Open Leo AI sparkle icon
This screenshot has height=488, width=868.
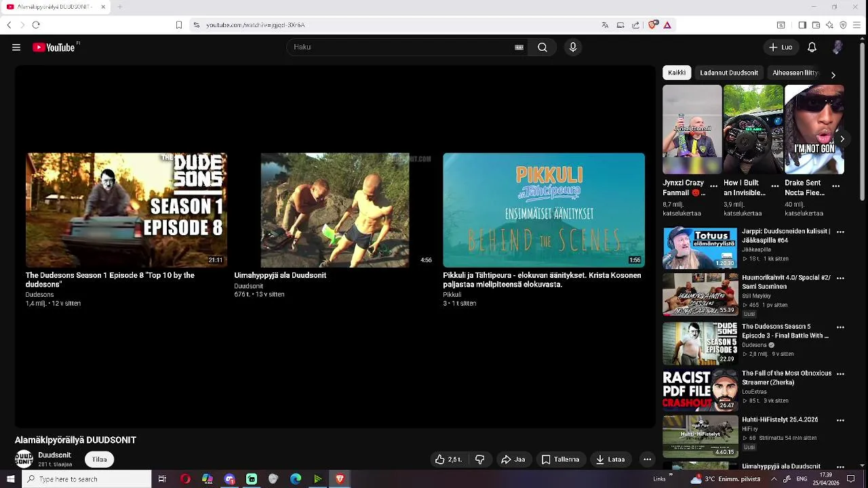(829, 25)
